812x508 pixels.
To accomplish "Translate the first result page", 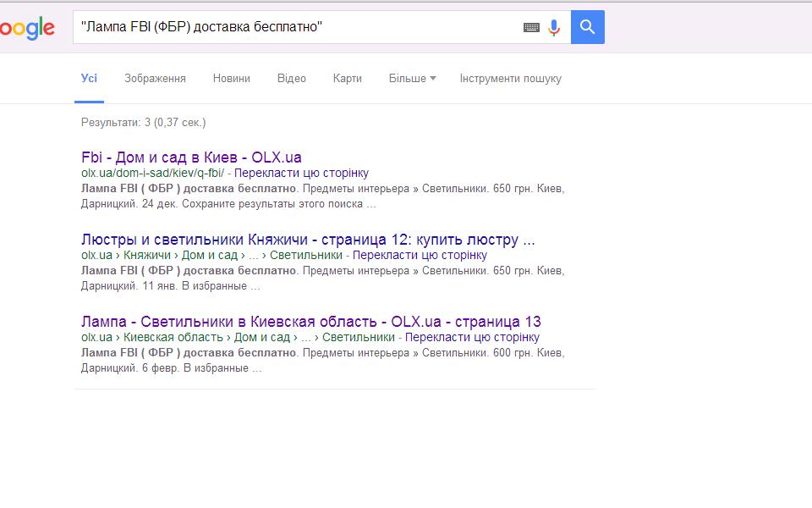I will [301, 173].
